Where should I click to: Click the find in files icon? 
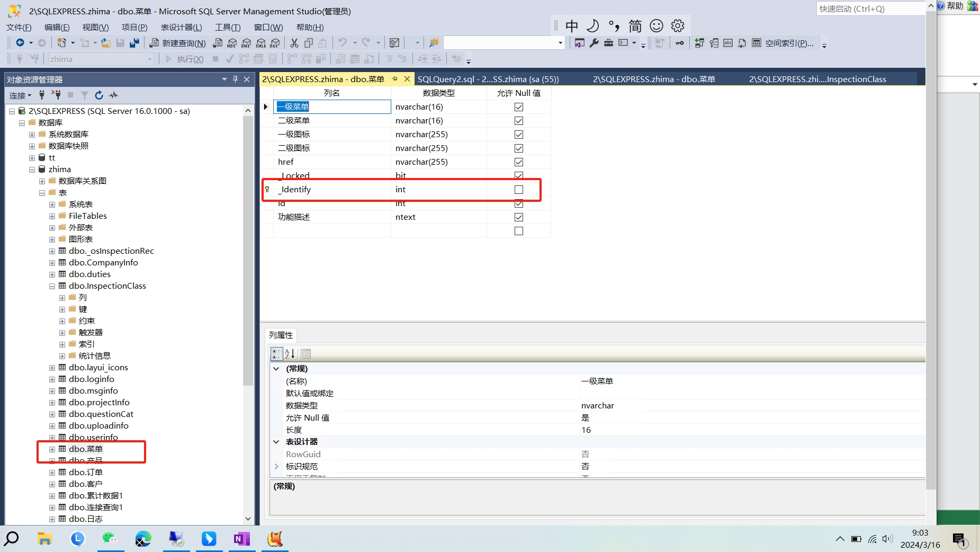tap(434, 43)
